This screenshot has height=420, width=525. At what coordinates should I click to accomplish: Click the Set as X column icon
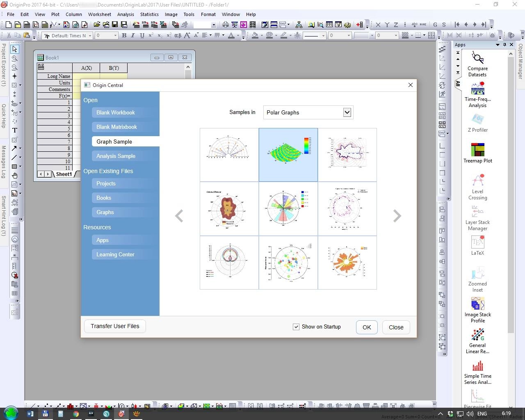pyautogui.click(x=378, y=25)
